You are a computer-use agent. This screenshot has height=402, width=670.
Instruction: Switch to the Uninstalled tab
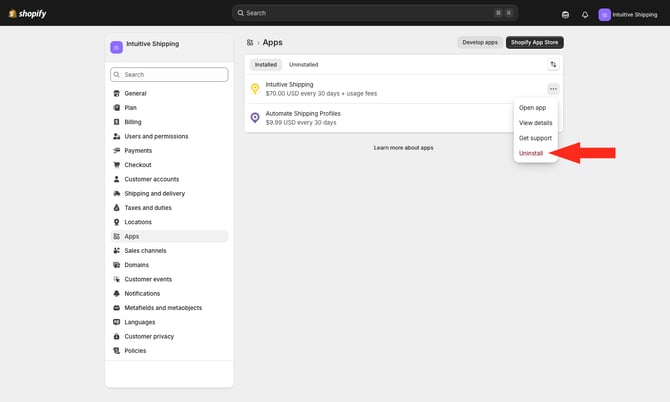pos(303,65)
